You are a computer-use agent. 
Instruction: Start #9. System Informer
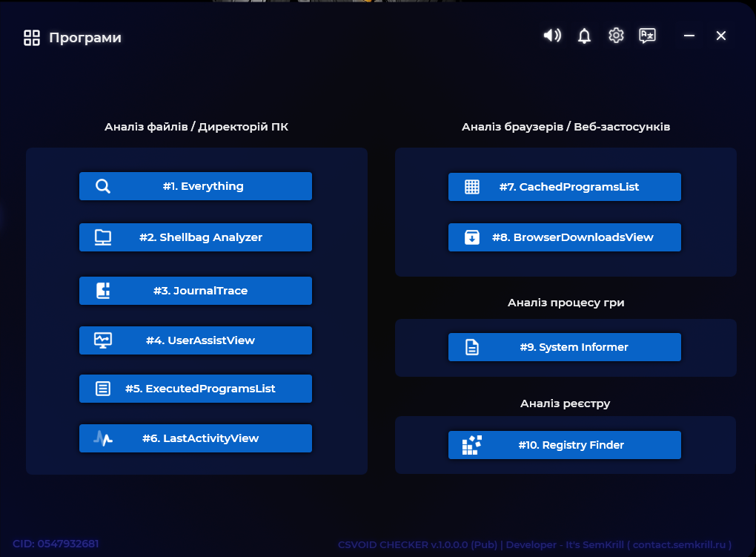coord(574,347)
